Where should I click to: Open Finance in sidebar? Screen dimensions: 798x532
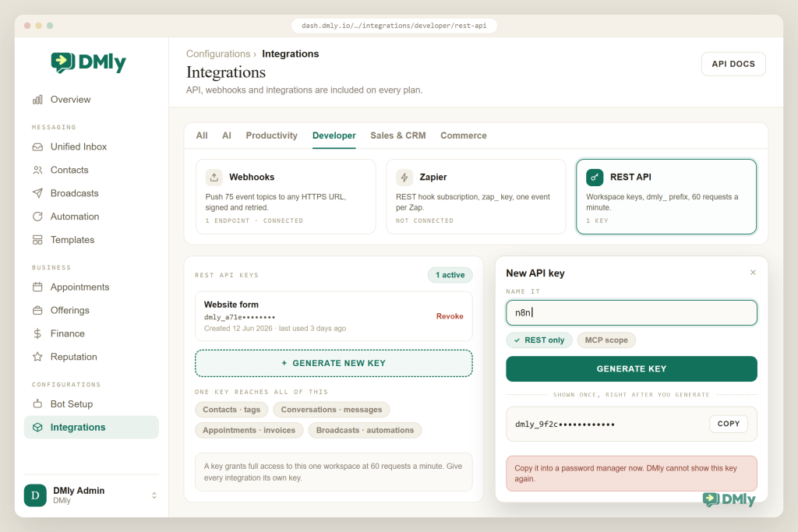pos(92,333)
